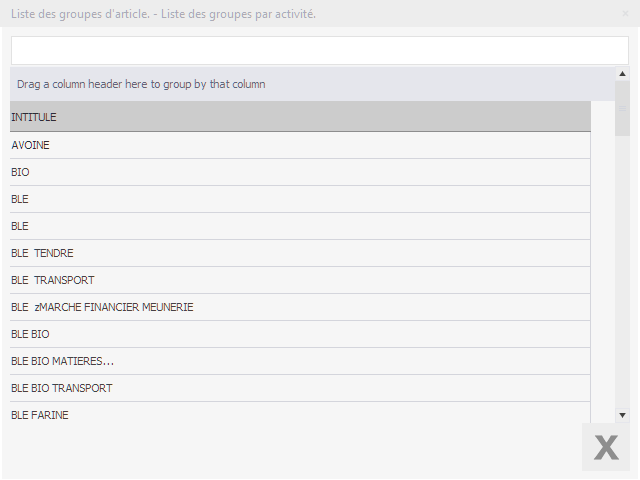640x480 pixels.
Task: Select the row labeled exactly BLE BIO
Action: (x=300, y=334)
